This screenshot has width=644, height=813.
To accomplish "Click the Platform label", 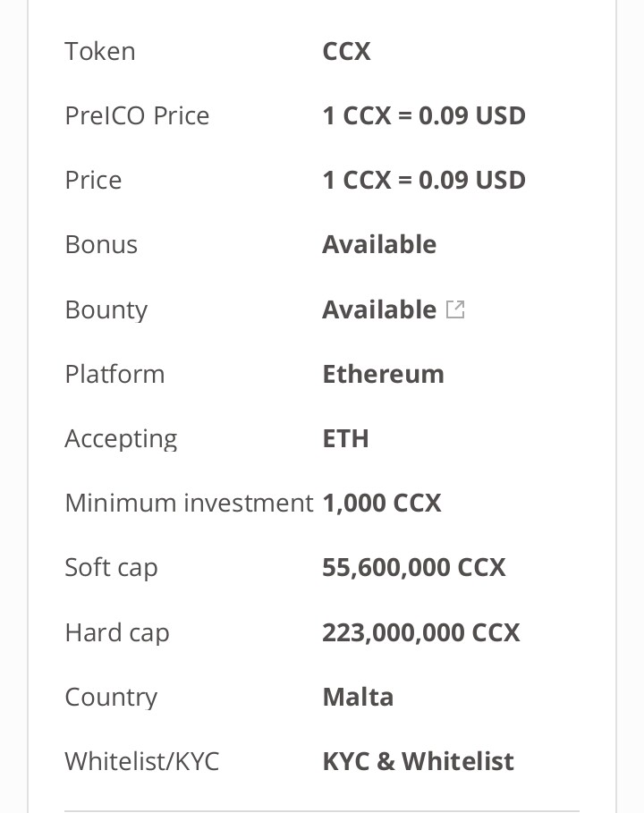I will coord(114,374).
